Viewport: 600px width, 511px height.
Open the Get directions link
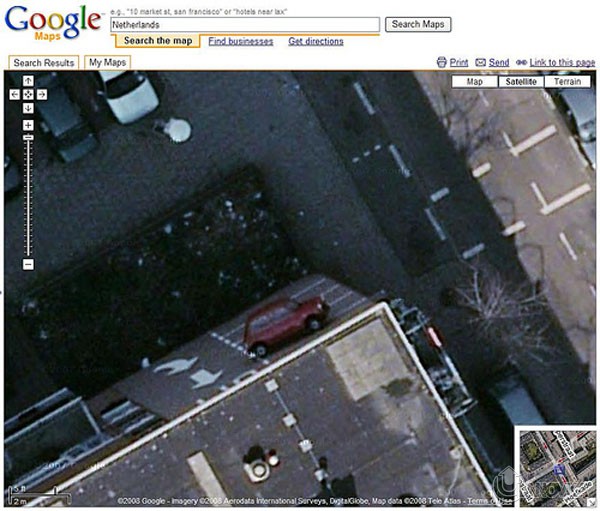[x=316, y=41]
